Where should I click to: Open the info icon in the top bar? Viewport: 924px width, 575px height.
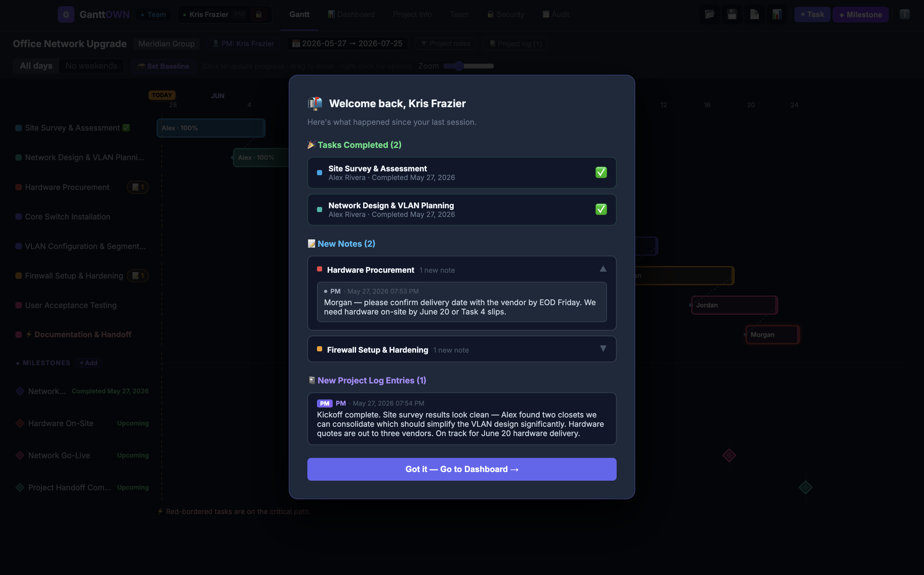905,14
